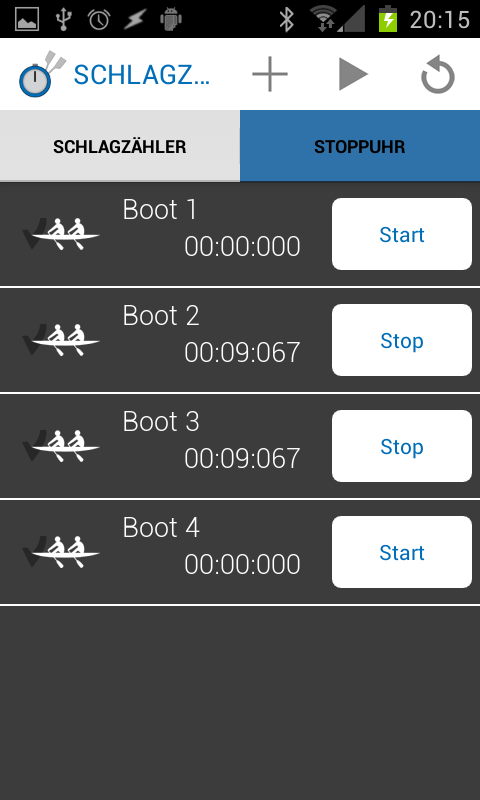480x800 pixels.
Task: Stop the Boot 3 timer
Action: tap(402, 446)
